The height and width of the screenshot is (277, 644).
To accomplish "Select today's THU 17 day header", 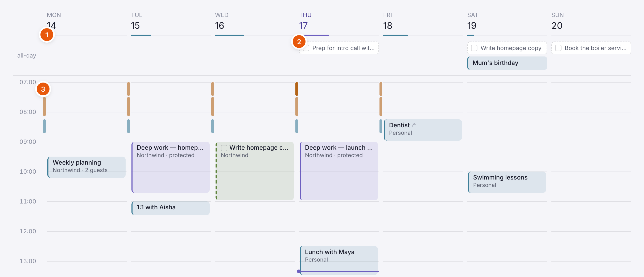I will [x=305, y=21].
